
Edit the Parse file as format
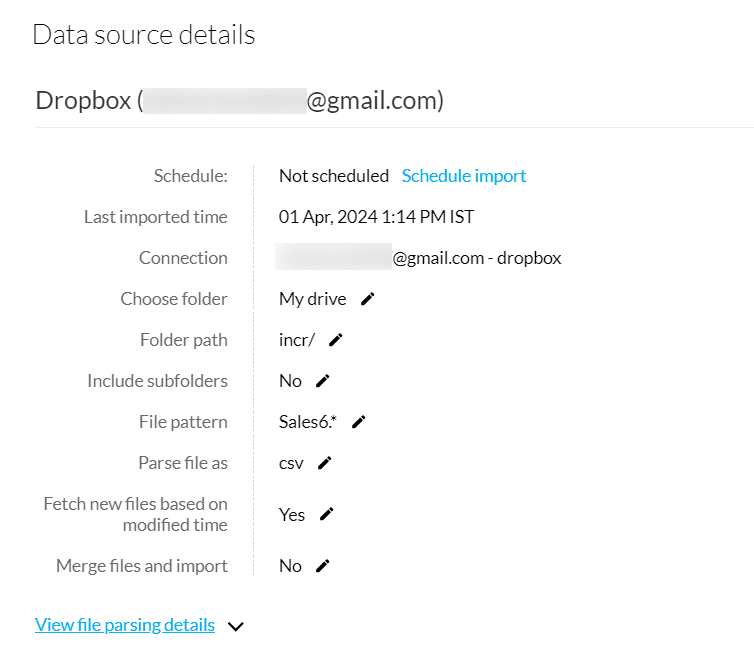coord(325,463)
